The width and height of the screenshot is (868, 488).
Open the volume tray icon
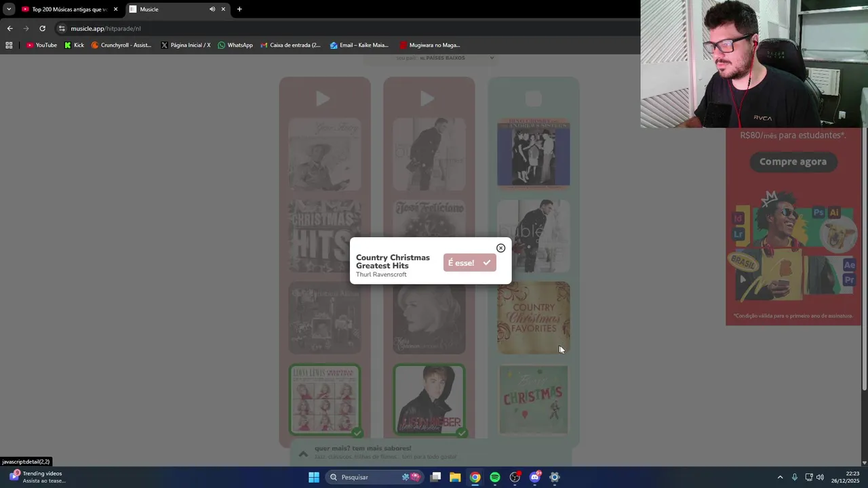click(821, 477)
